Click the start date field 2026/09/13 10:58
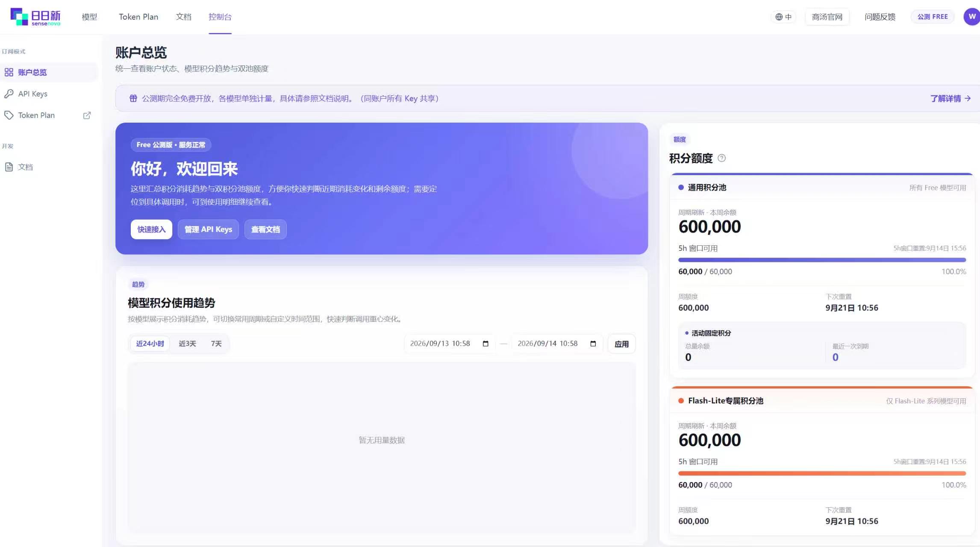 [449, 344]
